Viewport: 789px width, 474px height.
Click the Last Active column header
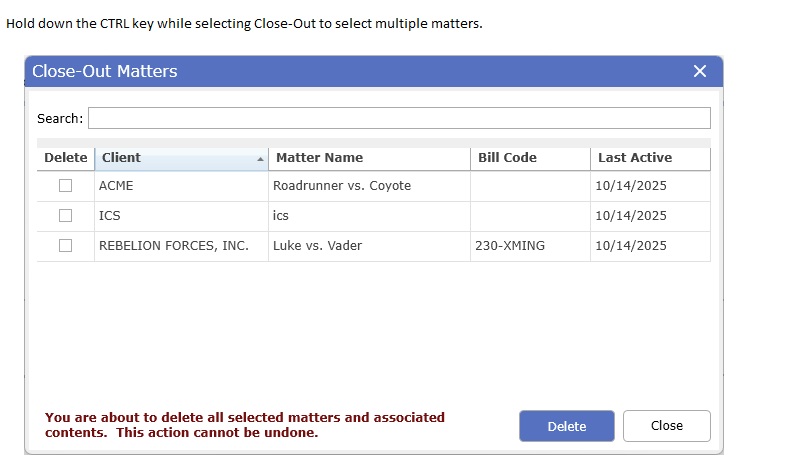point(635,158)
